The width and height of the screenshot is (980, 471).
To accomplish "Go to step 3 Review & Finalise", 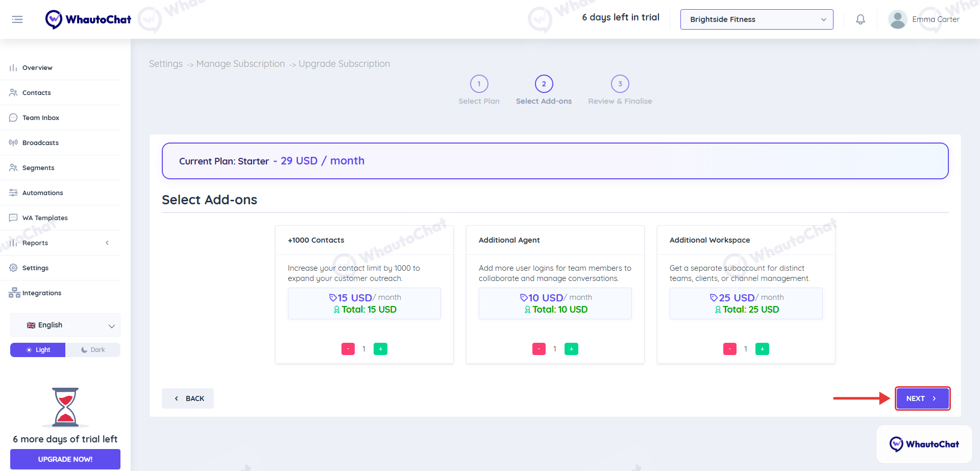I will coord(620,90).
